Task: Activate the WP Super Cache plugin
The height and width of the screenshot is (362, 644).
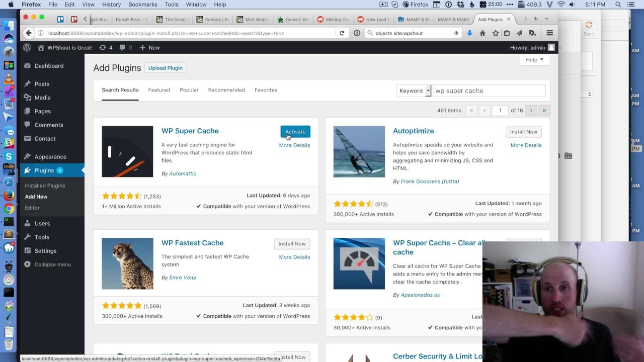Action: 295,132
